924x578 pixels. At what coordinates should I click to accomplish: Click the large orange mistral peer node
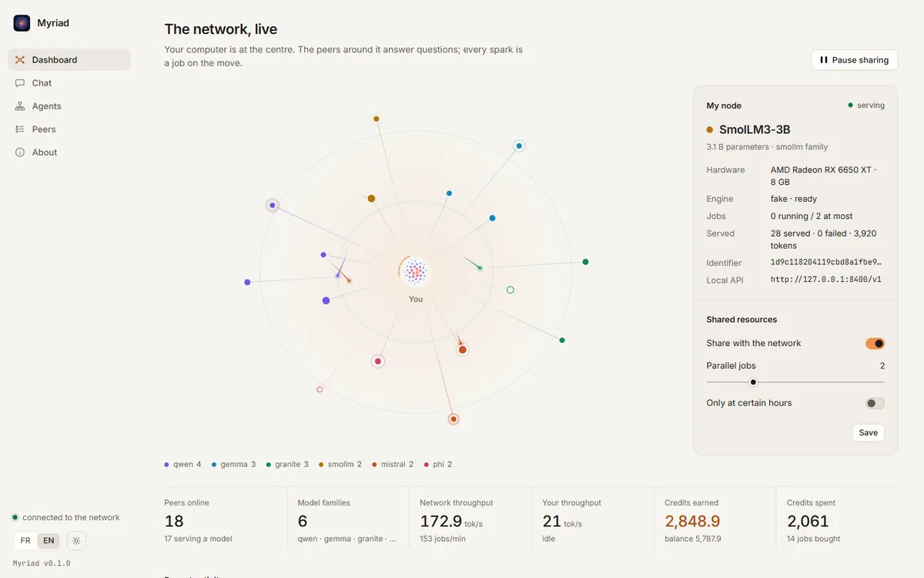pos(463,350)
